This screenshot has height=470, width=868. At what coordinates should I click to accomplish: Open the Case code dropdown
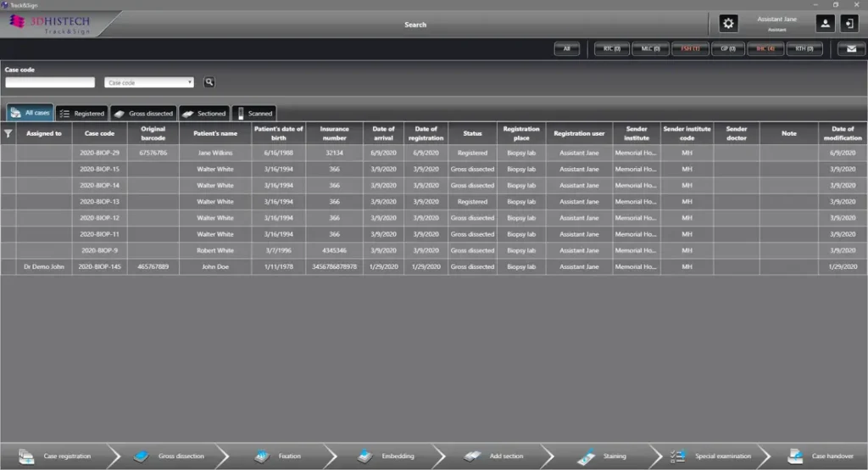149,82
